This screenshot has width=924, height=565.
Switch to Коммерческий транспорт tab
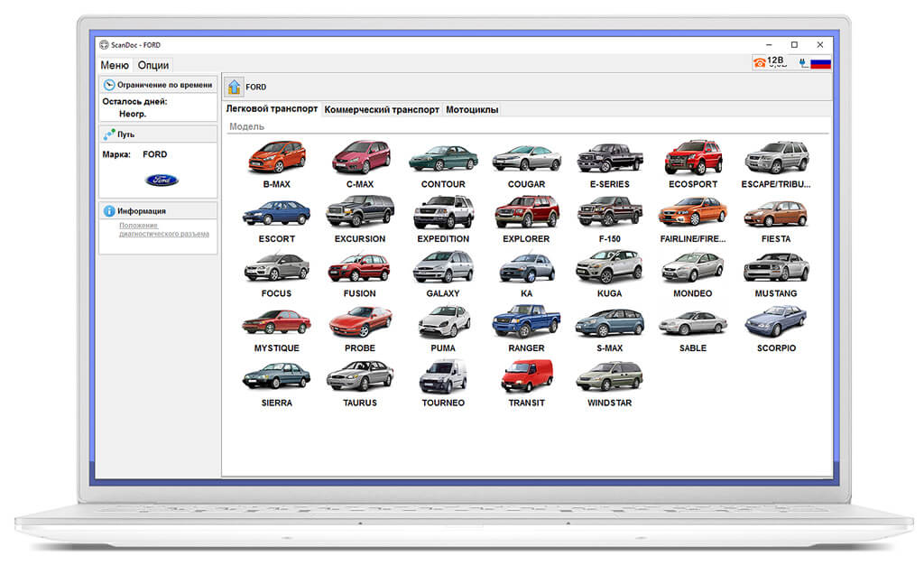click(x=382, y=109)
